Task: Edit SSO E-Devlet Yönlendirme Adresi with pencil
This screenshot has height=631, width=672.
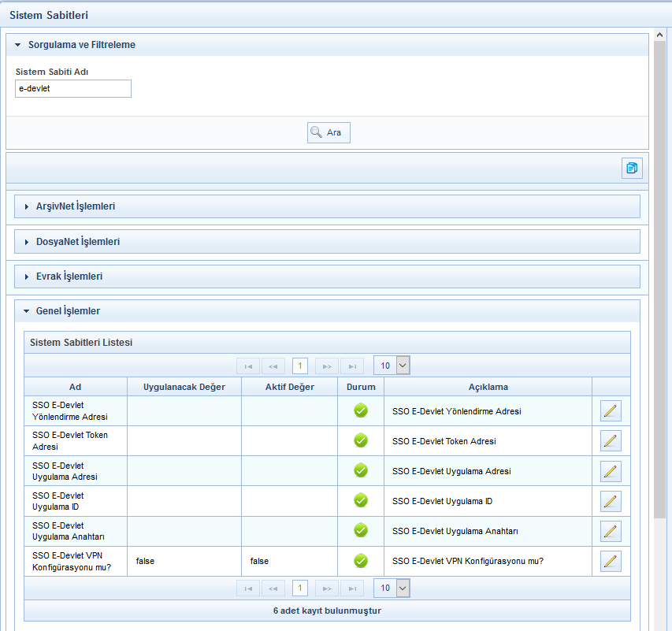Action: [x=611, y=411]
